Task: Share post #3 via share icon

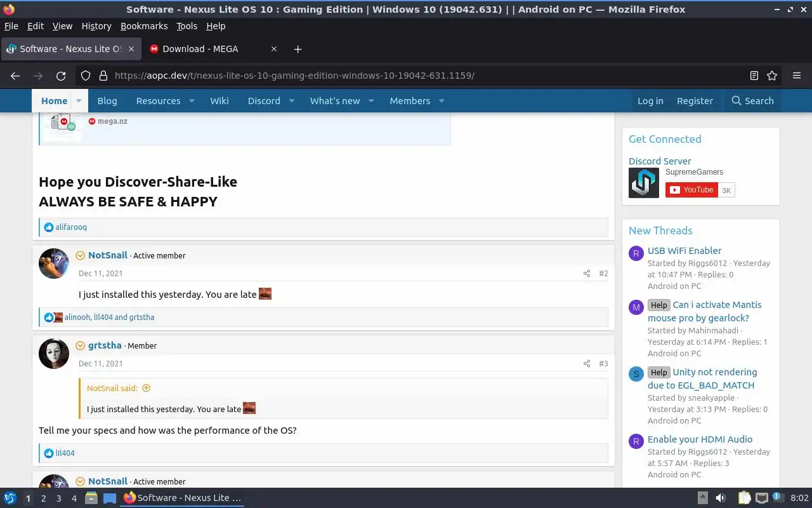Action: click(x=587, y=364)
